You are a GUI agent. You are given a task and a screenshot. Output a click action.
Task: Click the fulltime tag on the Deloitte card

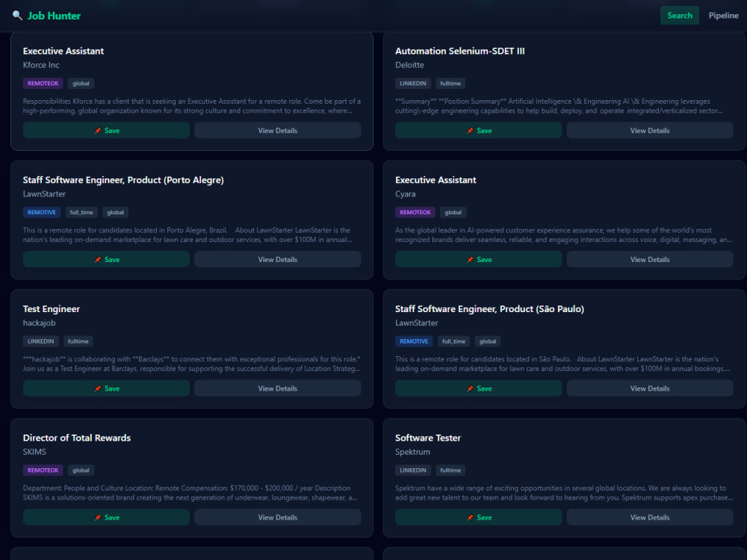pyautogui.click(x=450, y=84)
